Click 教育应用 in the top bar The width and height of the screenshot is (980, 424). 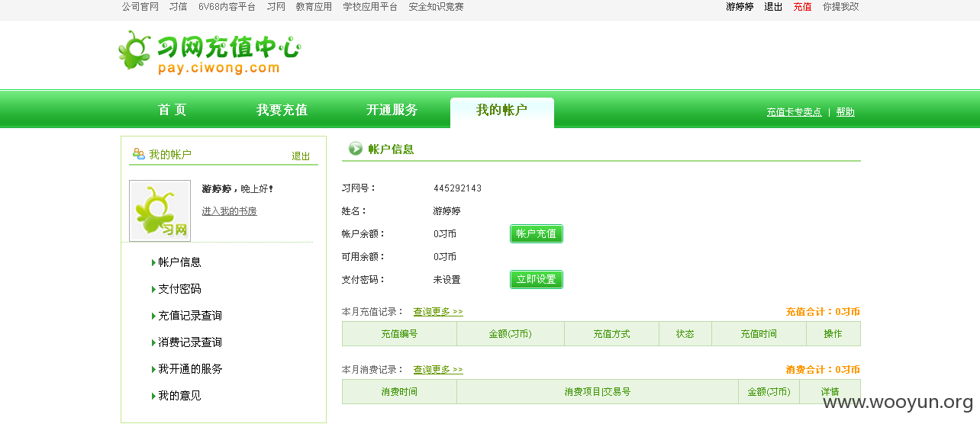[314, 7]
